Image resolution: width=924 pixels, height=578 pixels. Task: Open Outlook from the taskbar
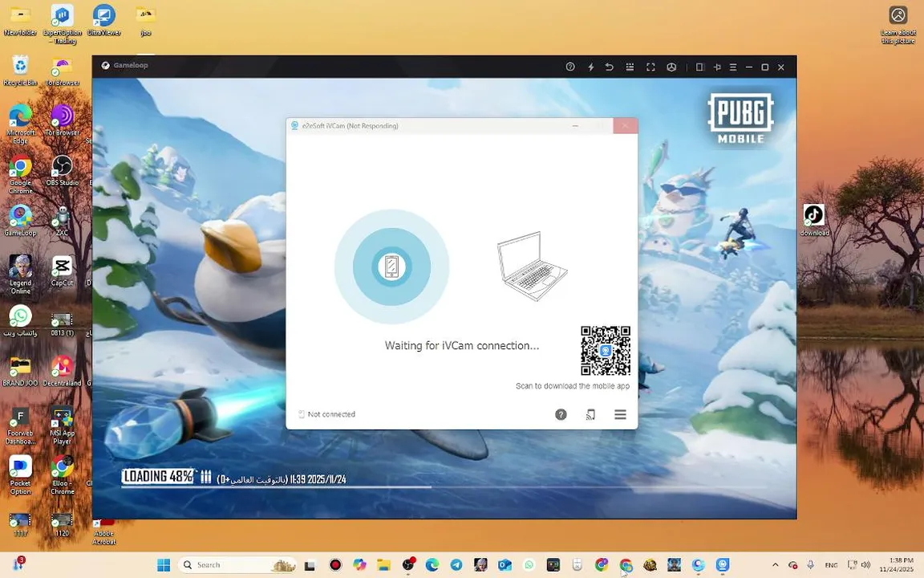pos(505,565)
